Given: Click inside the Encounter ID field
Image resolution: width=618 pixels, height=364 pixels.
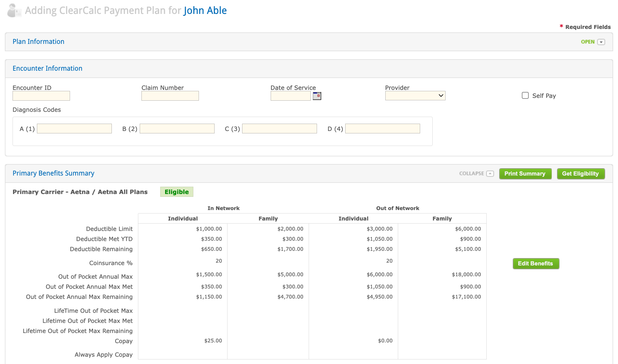Looking at the screenshot, I should 41,95.
